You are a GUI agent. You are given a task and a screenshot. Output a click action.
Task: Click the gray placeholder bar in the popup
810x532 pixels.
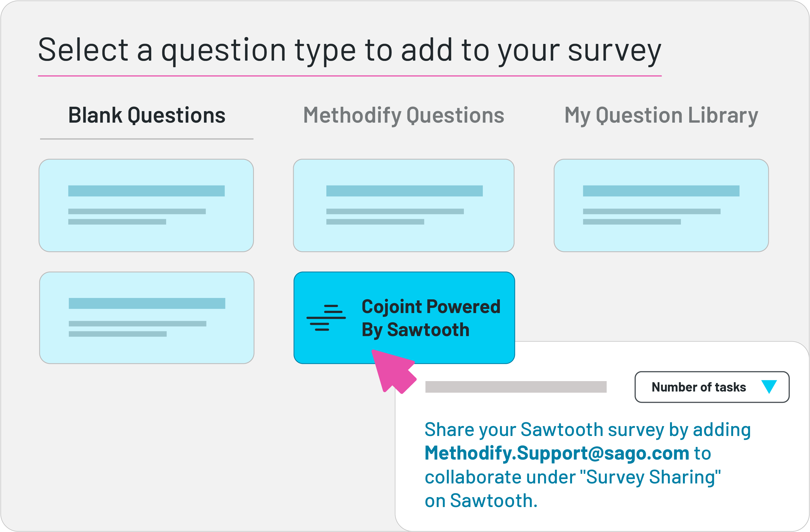pyautogui.click(x=515, y=387)
